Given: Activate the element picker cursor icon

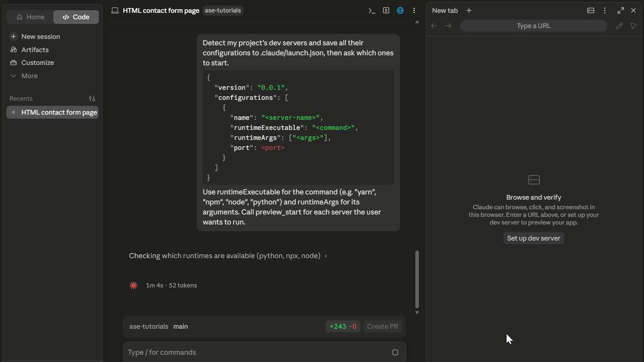Looking at the screenshot, I should pos(634,26).
